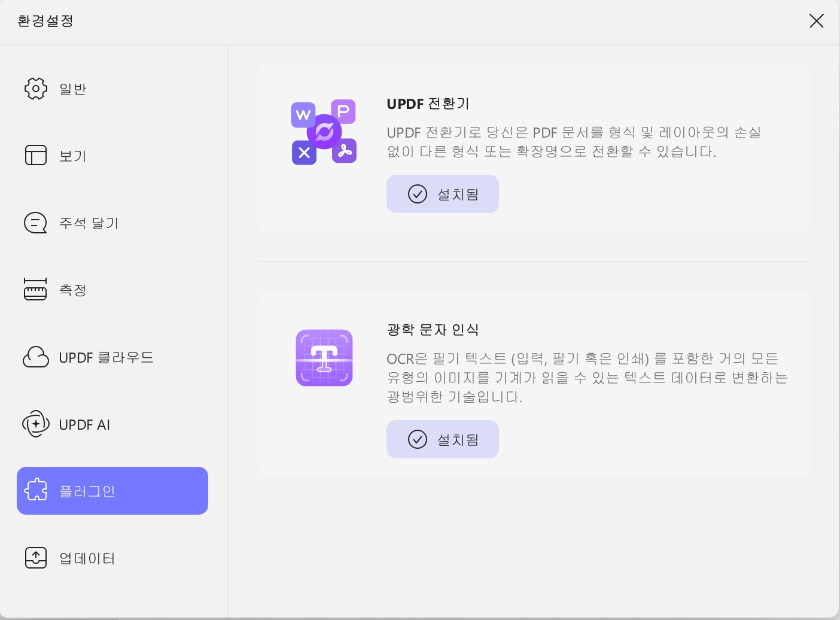The height and width of the screenshot is (620, 840).
Task: Click the cloud icon beside UPDF 클라우드
Action: 36,357
